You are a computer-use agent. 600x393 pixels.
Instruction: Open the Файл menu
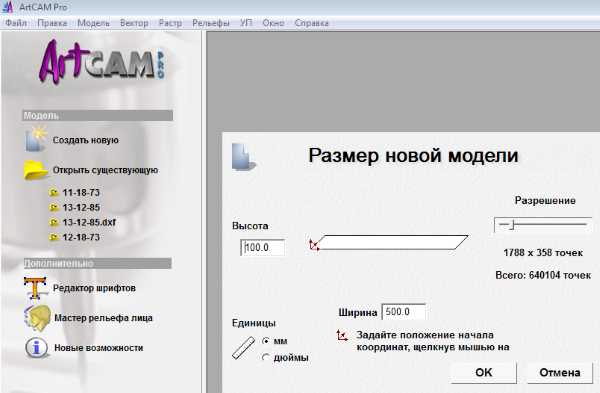(x=16, y=23)
